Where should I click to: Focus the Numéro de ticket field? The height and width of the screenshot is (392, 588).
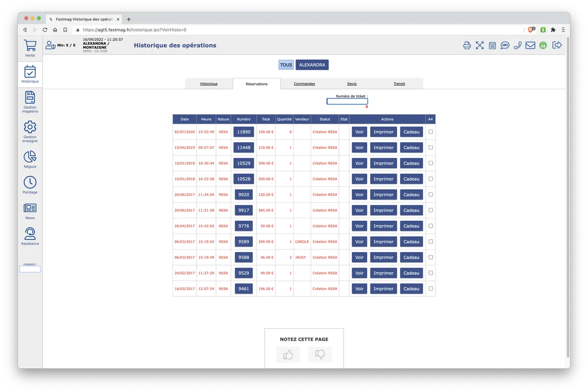click(347, 102)
